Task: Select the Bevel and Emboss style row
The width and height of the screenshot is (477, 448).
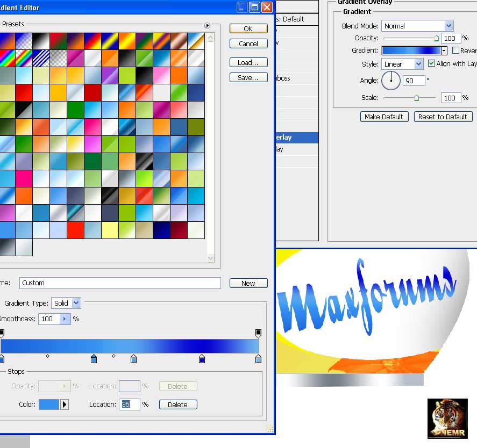Action: (297, 78)
